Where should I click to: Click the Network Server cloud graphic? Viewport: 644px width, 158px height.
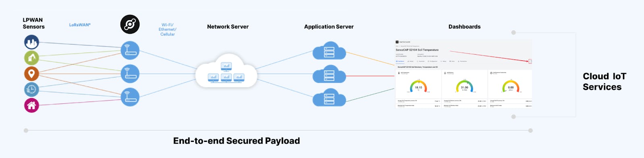(x=226, y=71)
